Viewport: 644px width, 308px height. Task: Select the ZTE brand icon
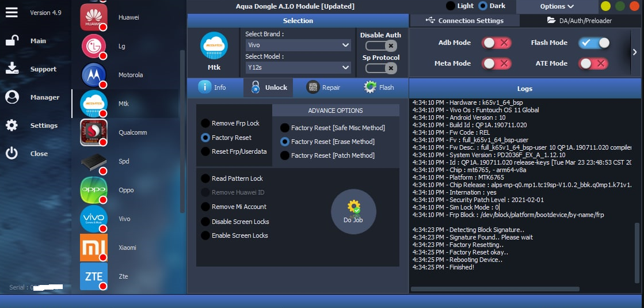click(x=94, y=276)
